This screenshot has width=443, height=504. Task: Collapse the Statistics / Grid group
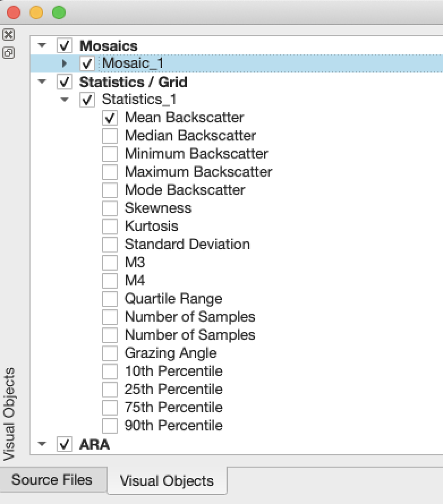[x=42, y=82]
